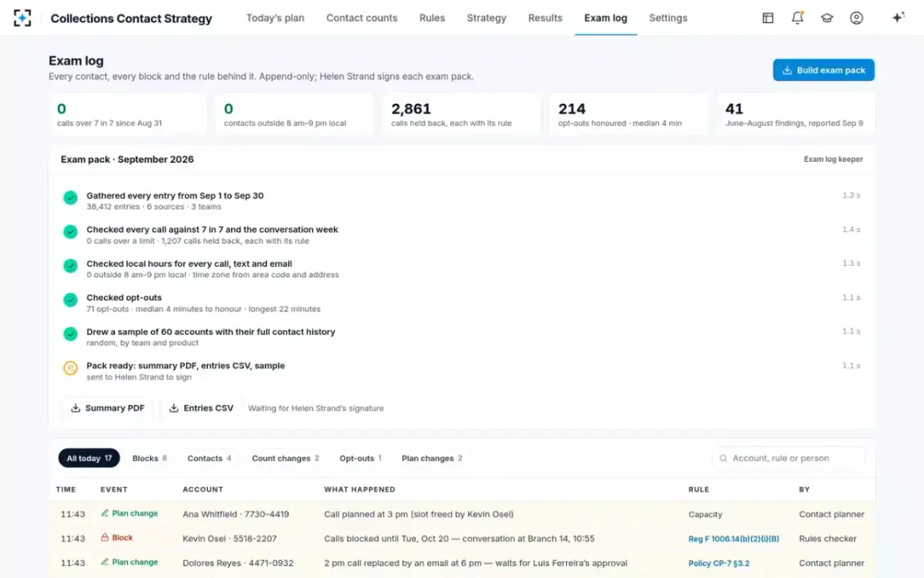Filter log by Count changes
This screenshot has width=924, height=578.
(285, 459)
